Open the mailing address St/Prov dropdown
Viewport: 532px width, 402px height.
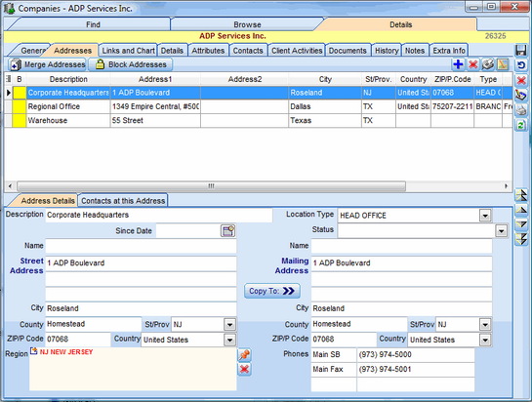pyautogui.click(x=485, y=325)
